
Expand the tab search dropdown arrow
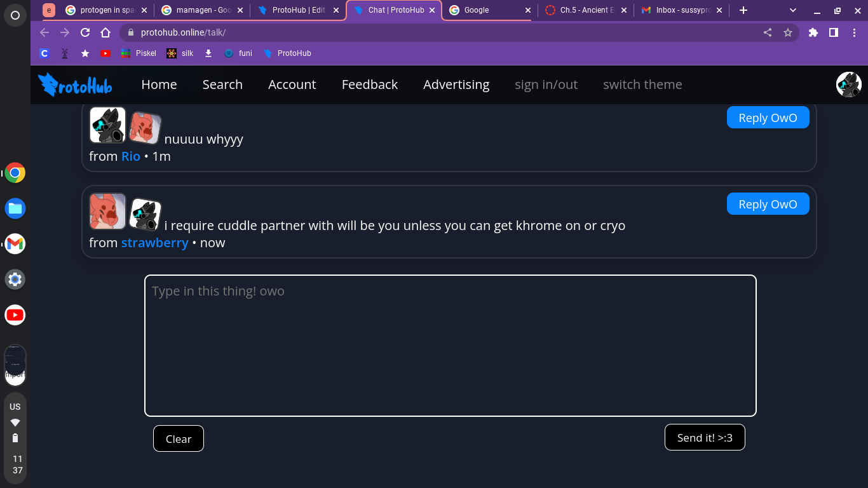(793, 10)
